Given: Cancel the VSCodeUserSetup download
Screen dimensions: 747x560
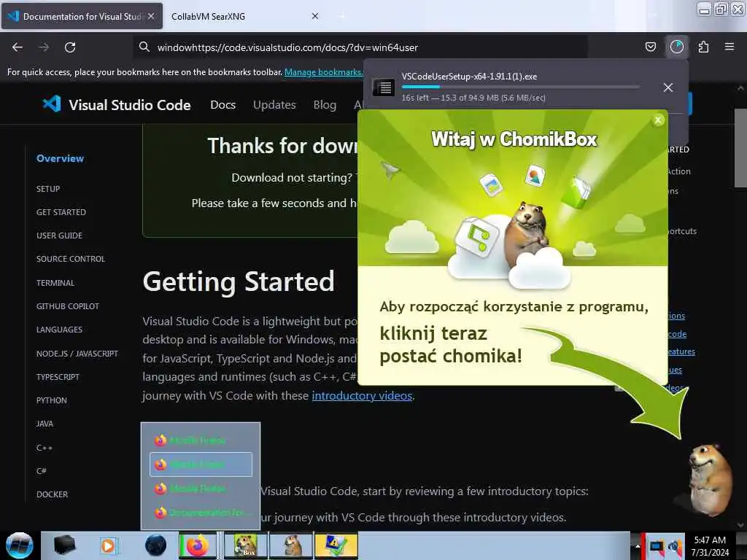Looking at the screenshot, I should [668, 87].
